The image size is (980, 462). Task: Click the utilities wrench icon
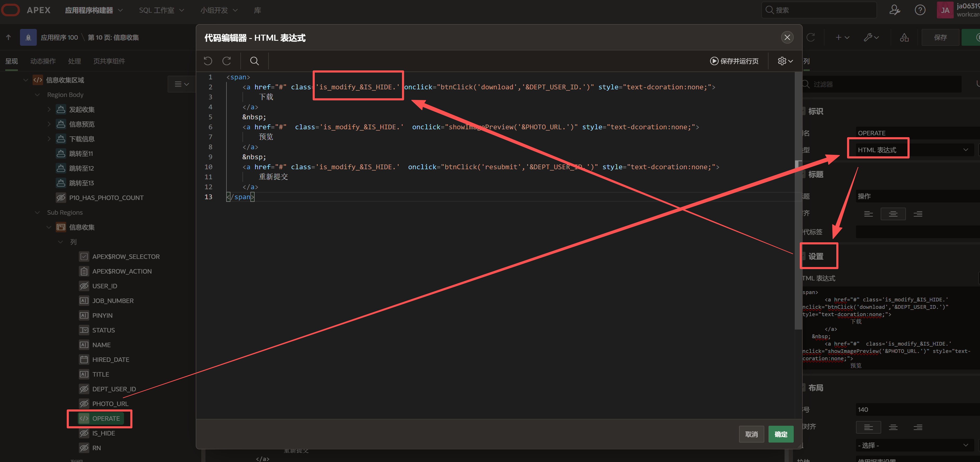(871, 37)
